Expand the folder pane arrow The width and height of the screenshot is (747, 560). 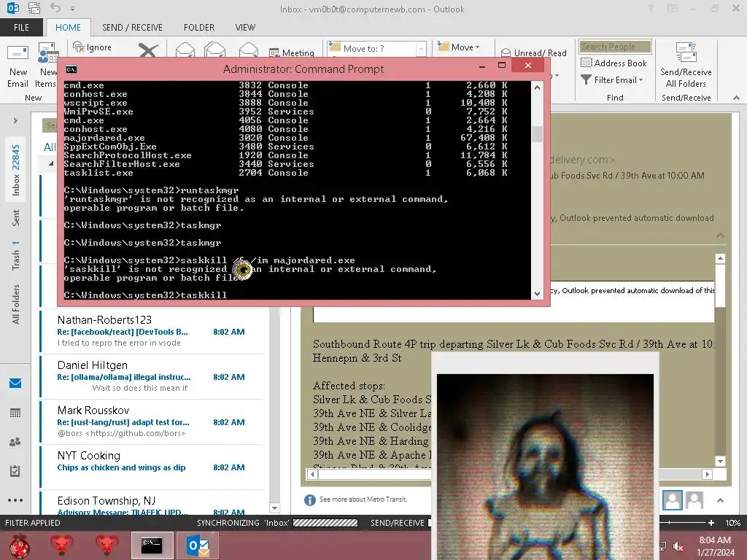(15, 120)
